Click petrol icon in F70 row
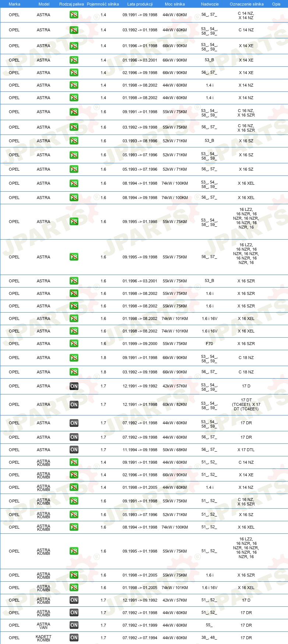 click(x=74, y=344)
